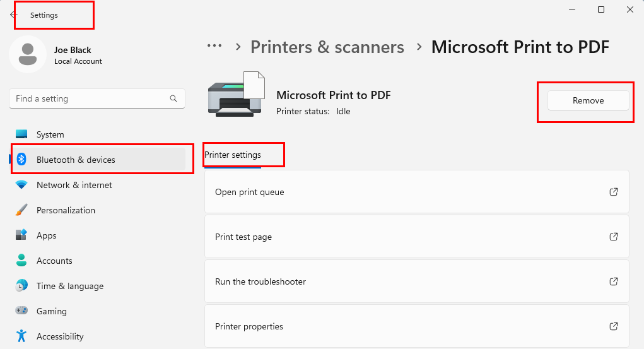Open Apps settings category
Screen dimensions: 644x349
pyautogui.click(x=97, y=235)
